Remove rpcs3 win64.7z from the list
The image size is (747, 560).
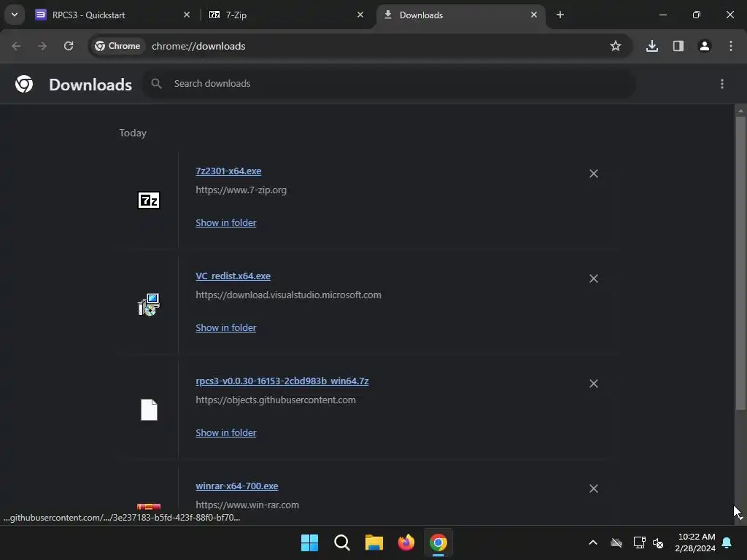[594, 384]
